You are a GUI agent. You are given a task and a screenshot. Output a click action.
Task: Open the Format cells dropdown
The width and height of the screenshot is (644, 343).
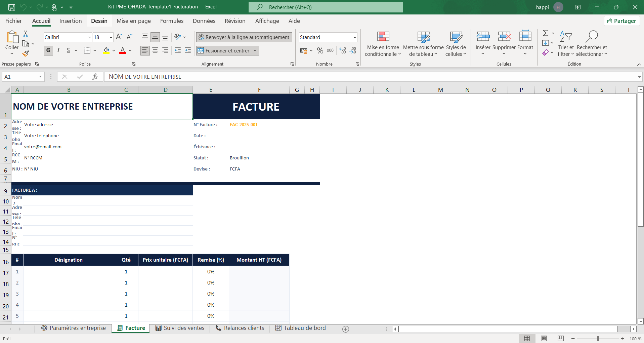click(x=525, y=44)
